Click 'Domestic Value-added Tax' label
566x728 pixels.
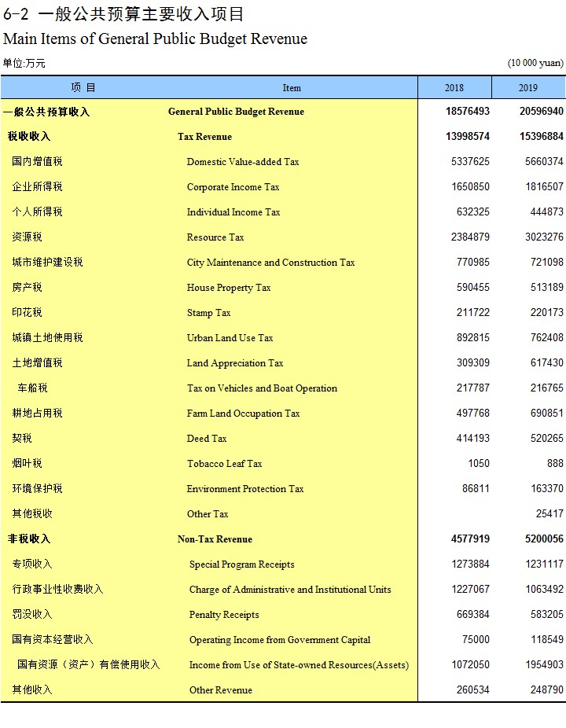coord(243,162)
